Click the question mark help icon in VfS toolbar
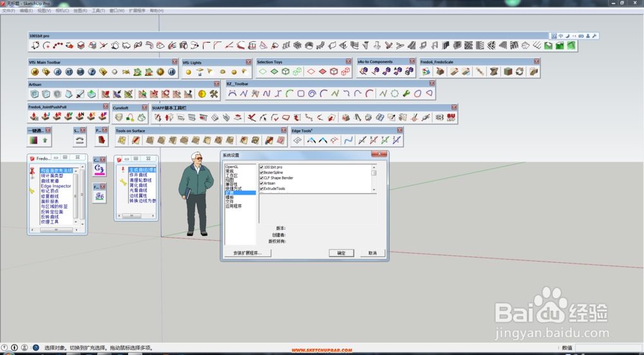 click(x=92, y=72)
